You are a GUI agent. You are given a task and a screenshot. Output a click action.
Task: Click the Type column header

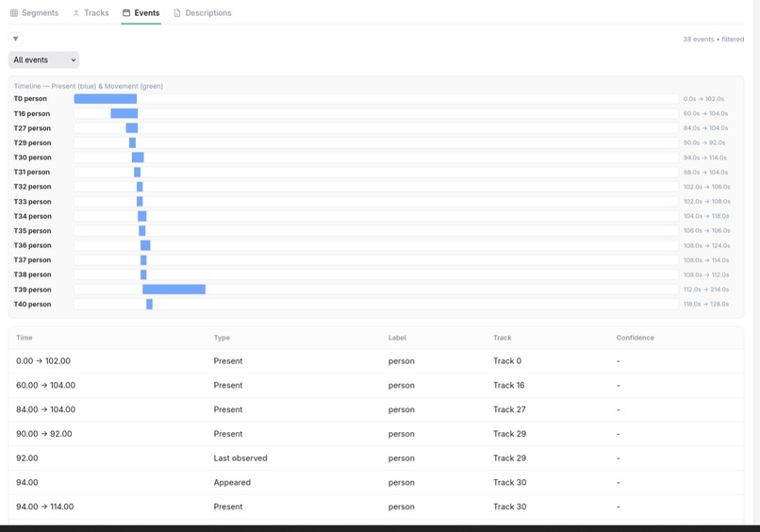(x=222, y=338)
